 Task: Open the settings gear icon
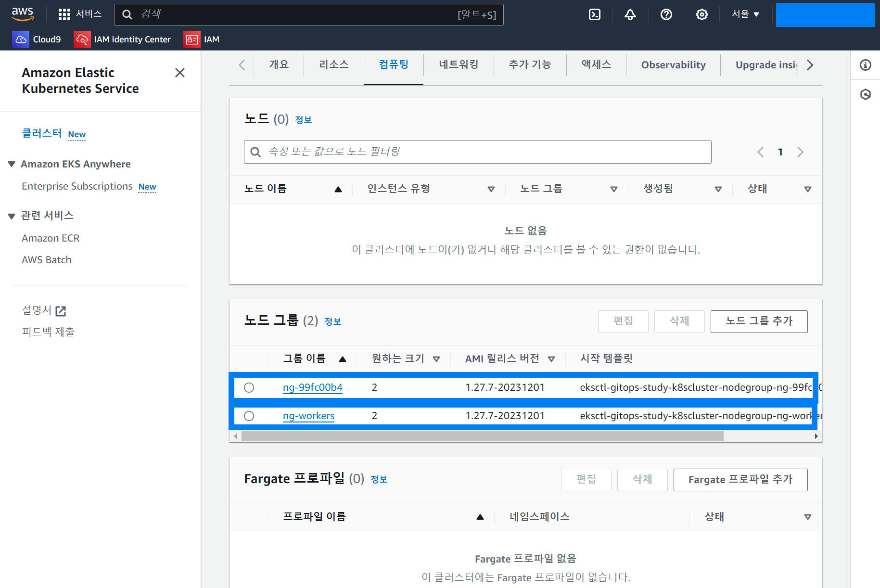pyautogui.click(x=702, y=14)
